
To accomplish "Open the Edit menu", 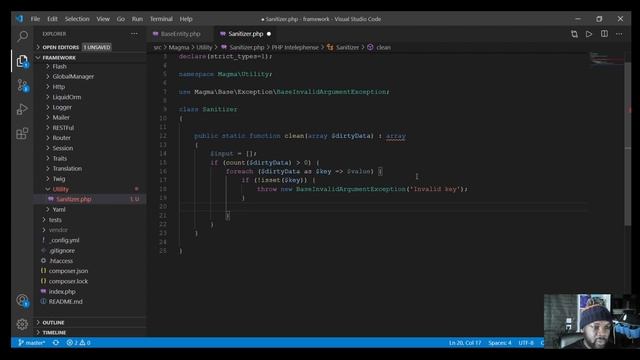I will (x=52, y=19).
